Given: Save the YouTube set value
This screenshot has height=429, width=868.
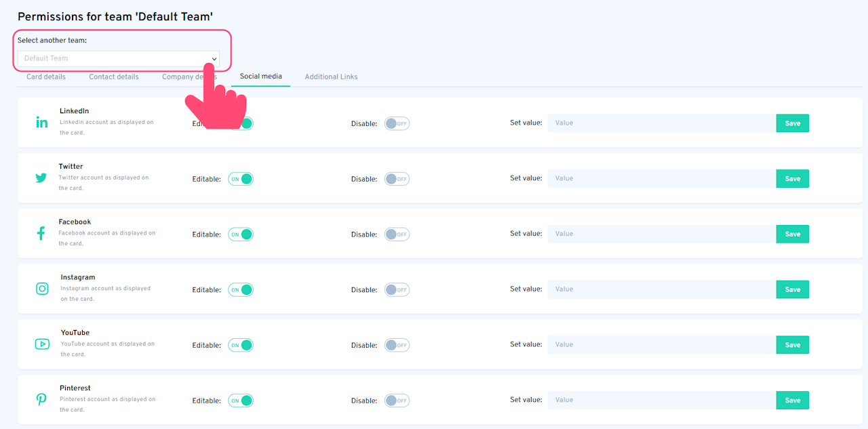Looking at the screenshot, I should [793, 345].
